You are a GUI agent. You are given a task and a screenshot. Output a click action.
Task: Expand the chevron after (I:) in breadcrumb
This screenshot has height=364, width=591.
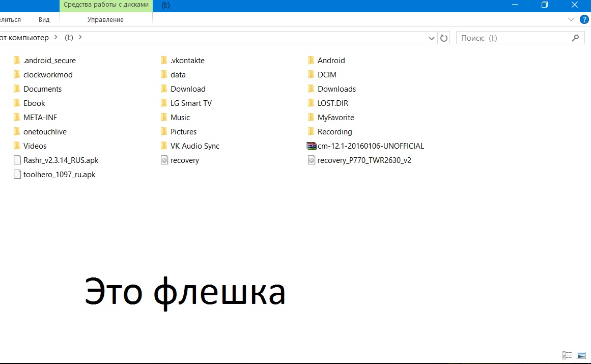pyautogui.click(x=80, y=37)
